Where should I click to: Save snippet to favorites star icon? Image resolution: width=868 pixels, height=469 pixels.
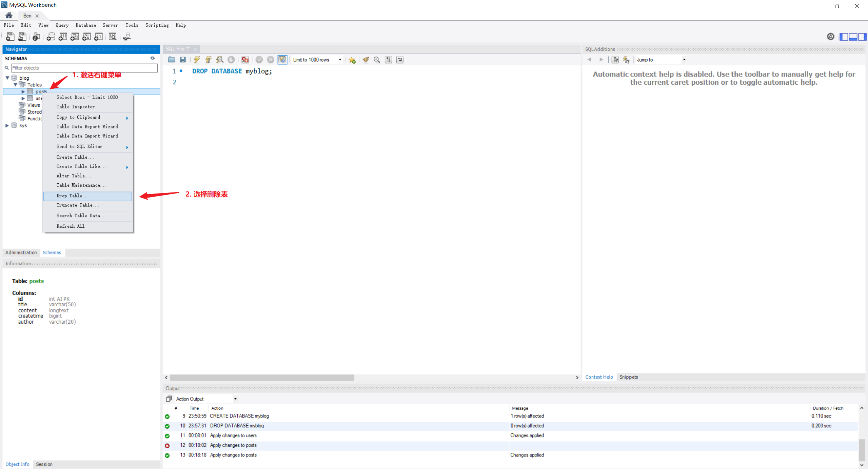tap(352, 60)
